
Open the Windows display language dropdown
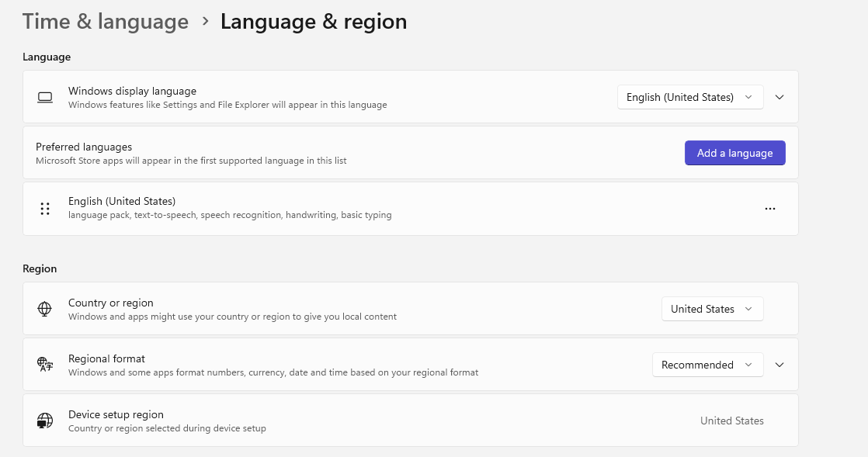point(689,97)
